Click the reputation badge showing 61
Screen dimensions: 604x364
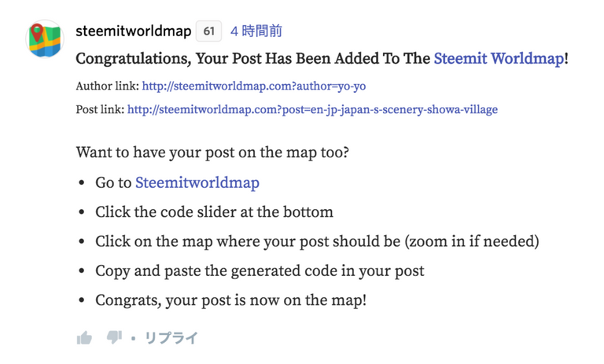[208, 31]
